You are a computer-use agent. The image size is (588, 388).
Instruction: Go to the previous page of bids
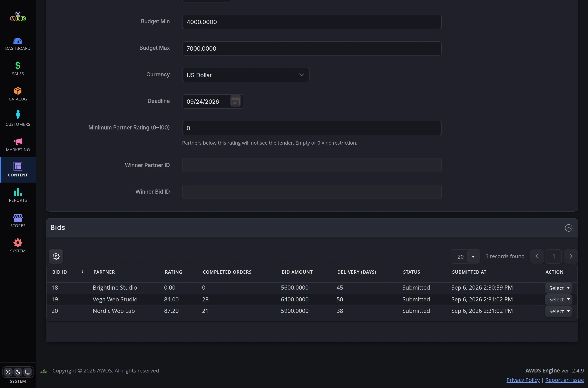pyautogui.click(x=537, y=256)
